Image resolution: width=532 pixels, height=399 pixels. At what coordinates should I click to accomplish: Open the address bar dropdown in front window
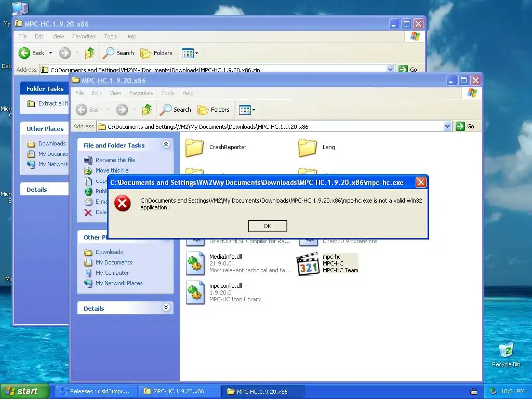tap(447, 126)
